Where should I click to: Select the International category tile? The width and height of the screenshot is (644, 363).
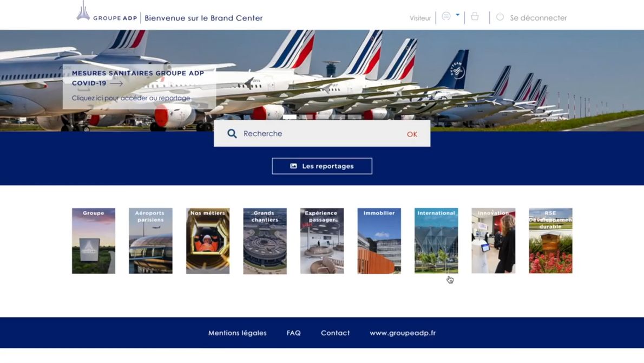436,241
